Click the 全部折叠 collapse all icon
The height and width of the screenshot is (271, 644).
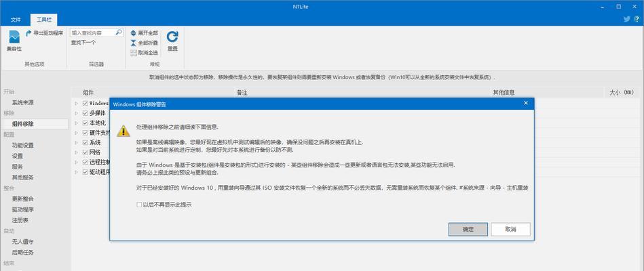[134, 43]
